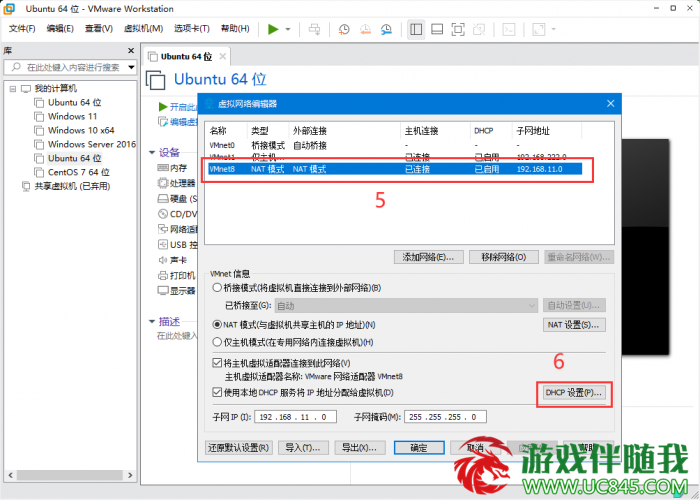Click the 移除网络(O) button
Viewport: 700px width, 500px height.
(x=504, y=257)
